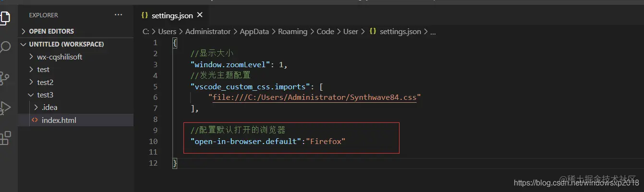Click the "Firefox" value string
The height and width of the screenshot is (192, 644).
coord(326,142)
